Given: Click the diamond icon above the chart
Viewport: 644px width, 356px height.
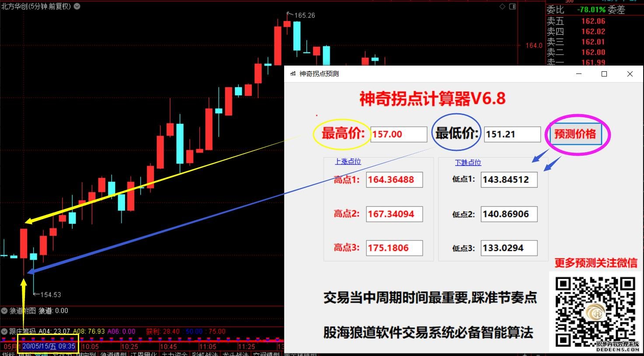Looking at the screenshot, I should coord(502,7).
